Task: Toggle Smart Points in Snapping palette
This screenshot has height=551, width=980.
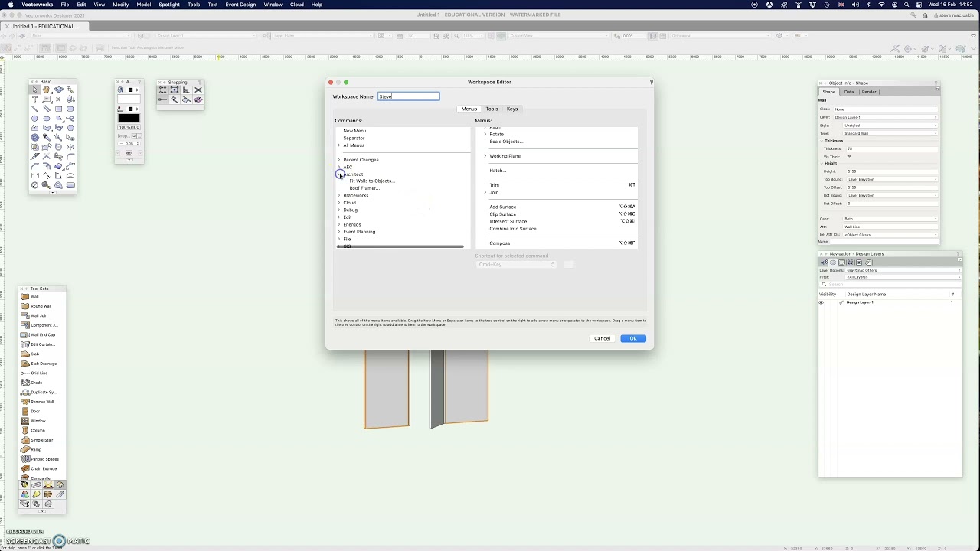Action: click(162, 99)
